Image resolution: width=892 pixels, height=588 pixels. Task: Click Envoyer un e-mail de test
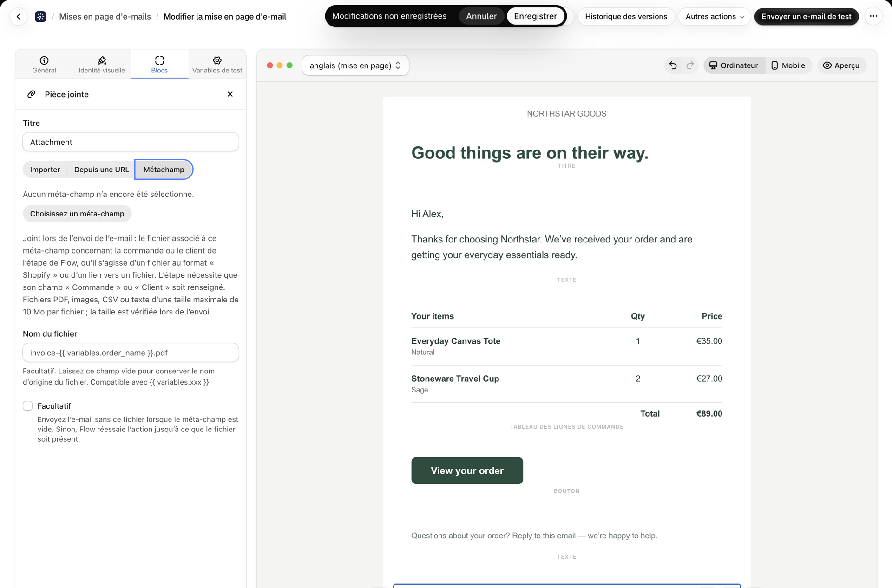coord(806,16)
